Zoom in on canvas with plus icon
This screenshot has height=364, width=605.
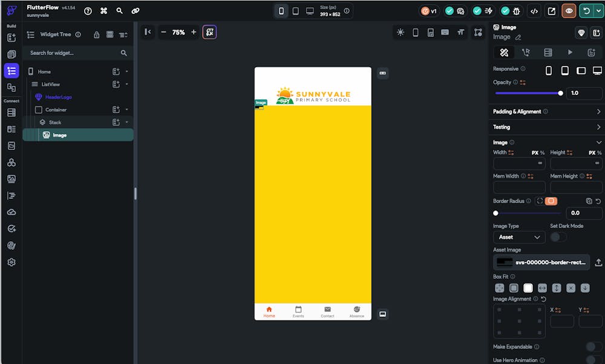point(194,32)
